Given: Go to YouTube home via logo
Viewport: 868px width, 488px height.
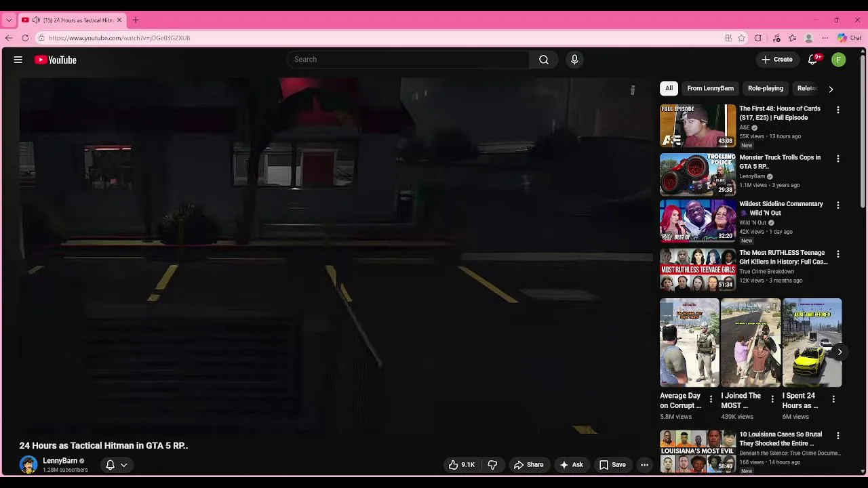Looking at the screenshot, I should point(56,60).
